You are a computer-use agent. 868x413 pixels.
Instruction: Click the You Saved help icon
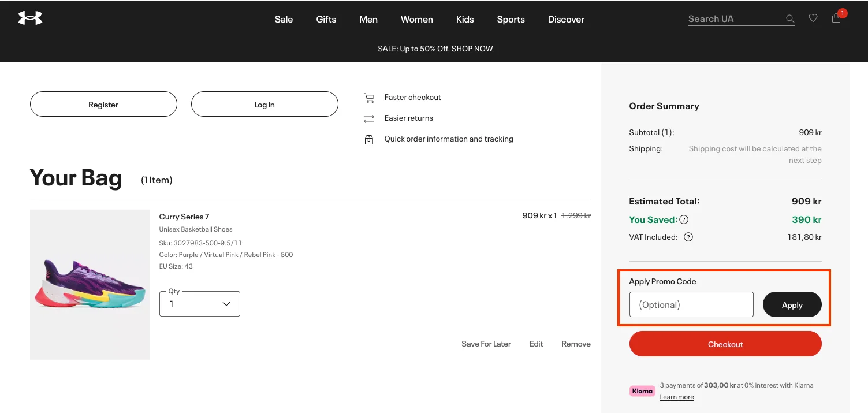coord(684,219)
